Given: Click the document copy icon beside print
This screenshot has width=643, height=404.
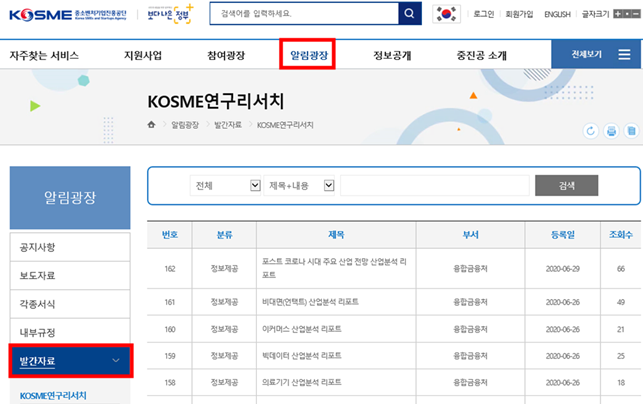Looking at the screenshot, I should (x=630, y=131).
